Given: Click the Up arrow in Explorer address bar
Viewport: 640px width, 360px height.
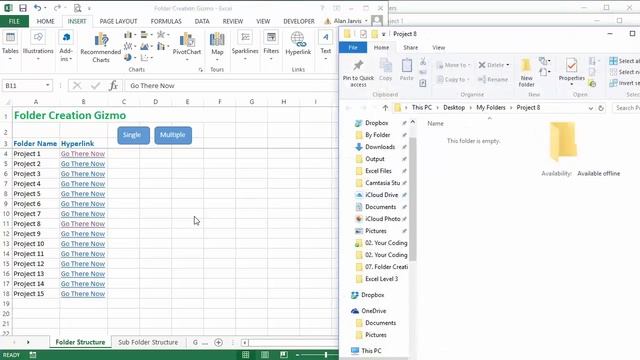Looking at the screenshot, I should point(385,108).
